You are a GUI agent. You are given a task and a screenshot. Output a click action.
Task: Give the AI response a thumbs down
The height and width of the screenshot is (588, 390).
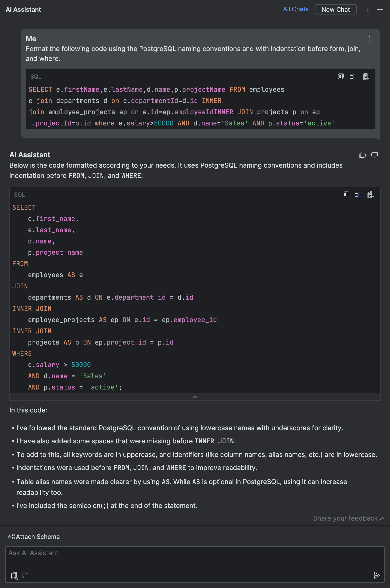(x=375, y=155)
